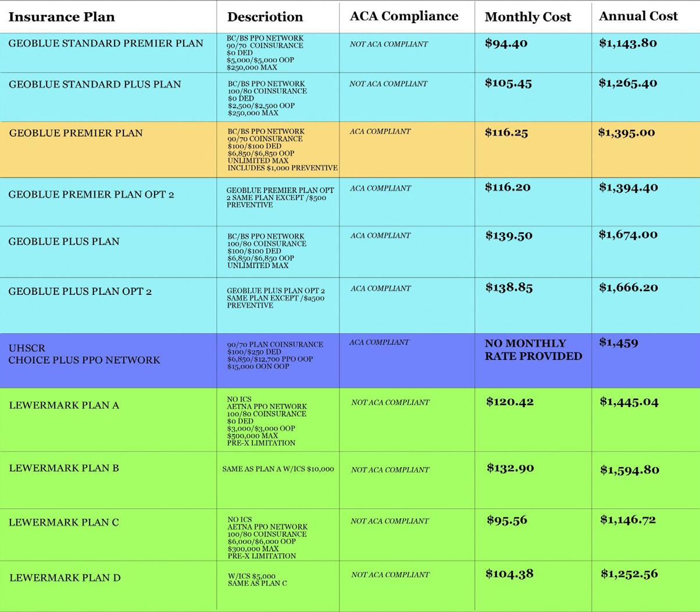Click the $300,000 MAX description line
The image size is (700, 612).
tap(253, 549)
